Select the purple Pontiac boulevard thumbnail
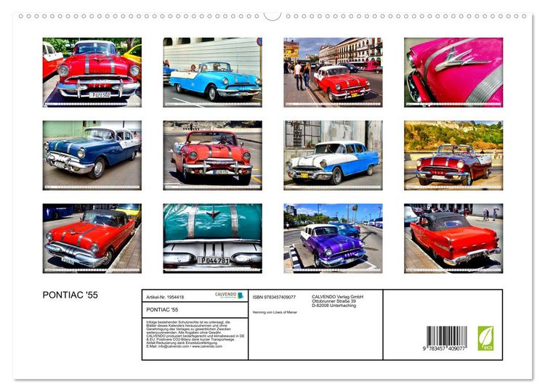 [x=333, y=238]
